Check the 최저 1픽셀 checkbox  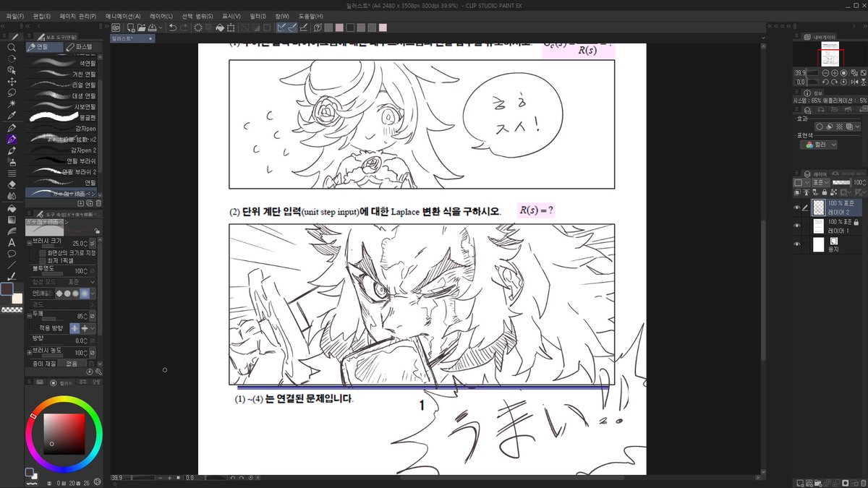(42, 261)
